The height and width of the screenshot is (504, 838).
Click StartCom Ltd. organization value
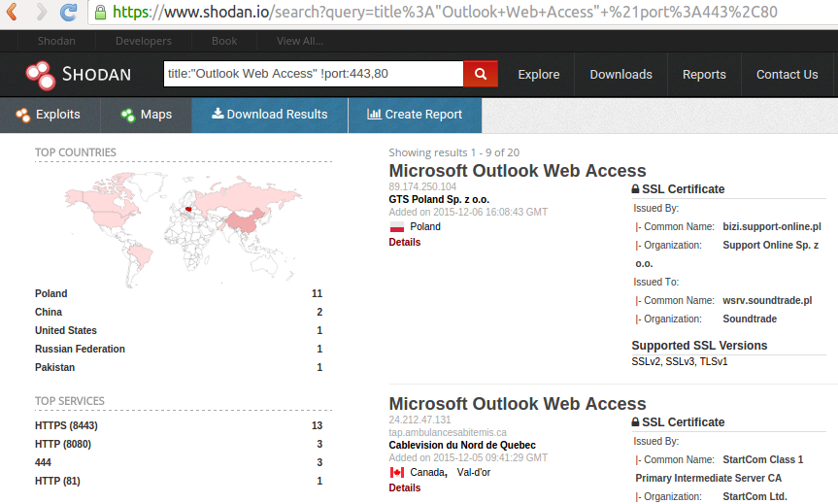[754, 496]
